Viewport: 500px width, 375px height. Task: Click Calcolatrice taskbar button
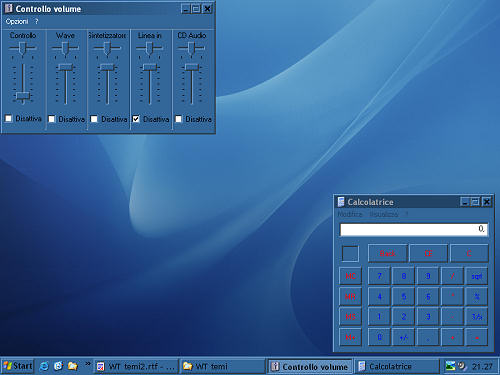397,366
